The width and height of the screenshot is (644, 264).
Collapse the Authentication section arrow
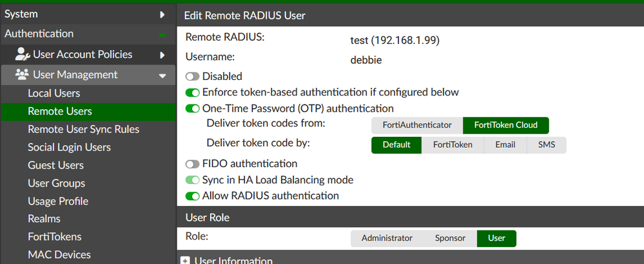click(162, 34)
